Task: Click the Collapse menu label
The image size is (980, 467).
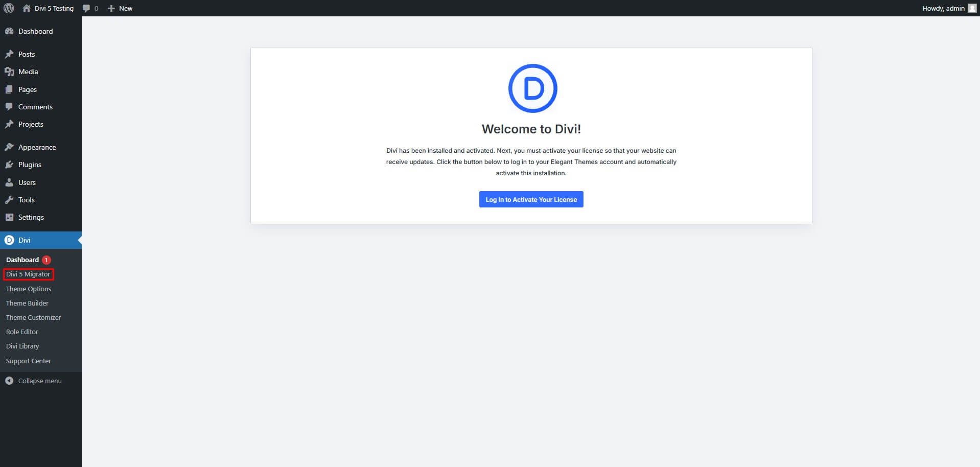Action: point(40,381)
